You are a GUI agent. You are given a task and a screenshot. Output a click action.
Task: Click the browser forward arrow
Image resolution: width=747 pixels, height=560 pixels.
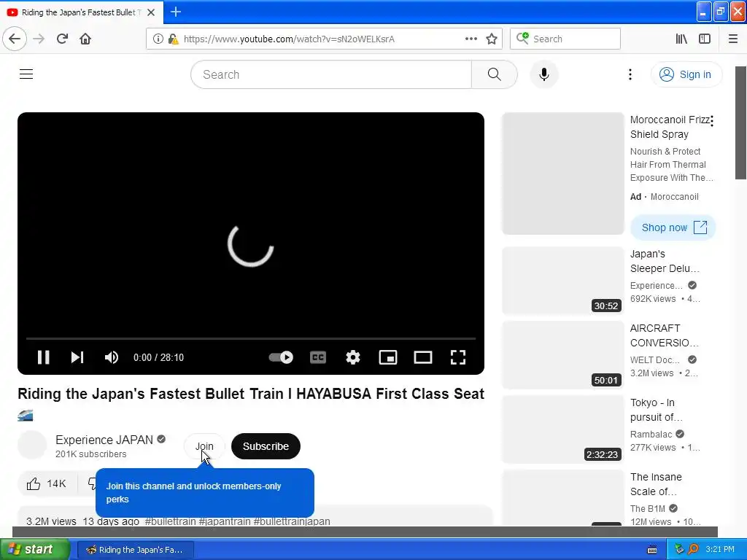coord(39,39)
